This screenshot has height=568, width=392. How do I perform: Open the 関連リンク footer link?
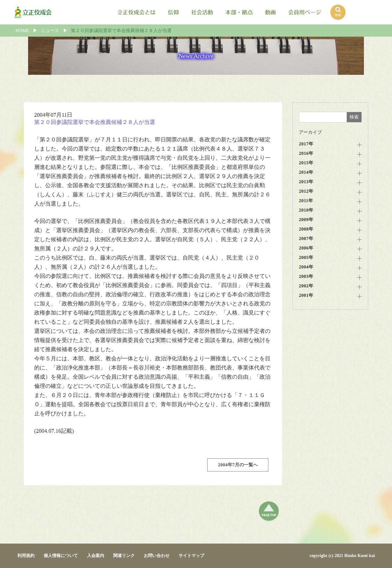pyautogui.click(x=124, y=555)
